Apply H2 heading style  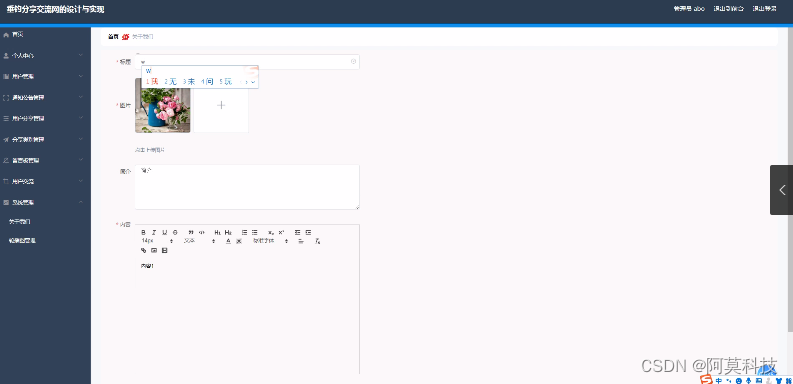click(x=228, y=232)
